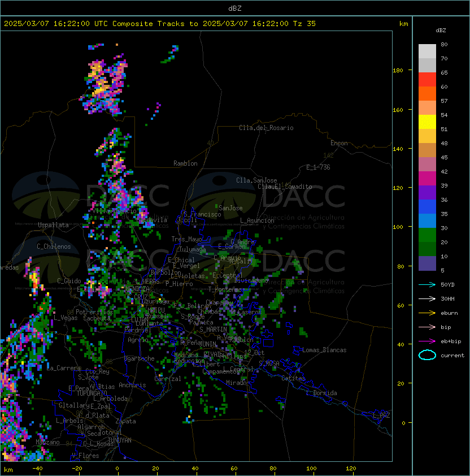Click the Ramblon place label

(x=185, y=163)
